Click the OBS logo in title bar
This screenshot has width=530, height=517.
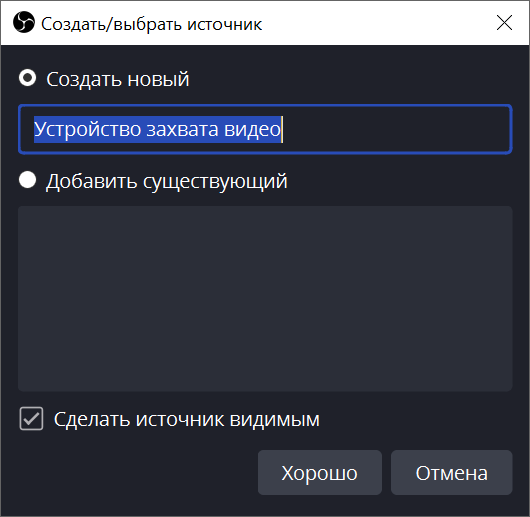[x=24, y=22]
